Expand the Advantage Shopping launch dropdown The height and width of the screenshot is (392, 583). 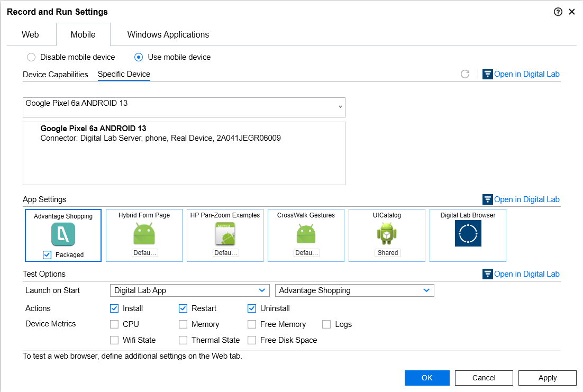click(x=354, y=290)
